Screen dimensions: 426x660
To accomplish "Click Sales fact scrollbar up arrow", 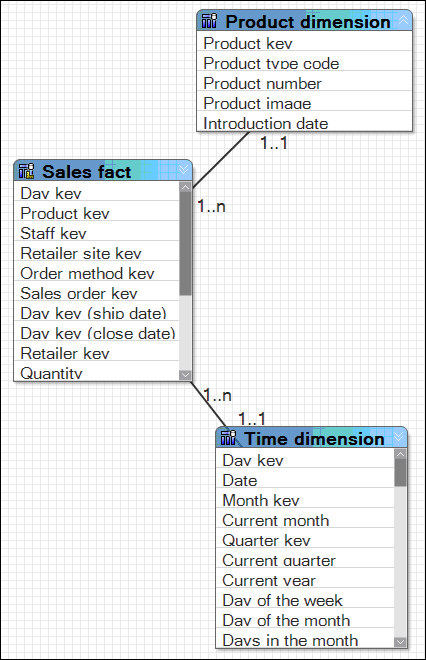I will [185, 187].
